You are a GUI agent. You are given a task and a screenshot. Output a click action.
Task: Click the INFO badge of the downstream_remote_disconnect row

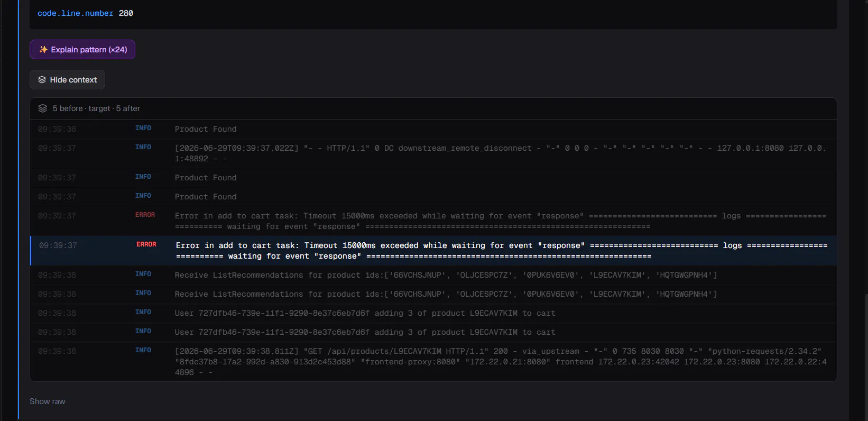pos(143,148)
